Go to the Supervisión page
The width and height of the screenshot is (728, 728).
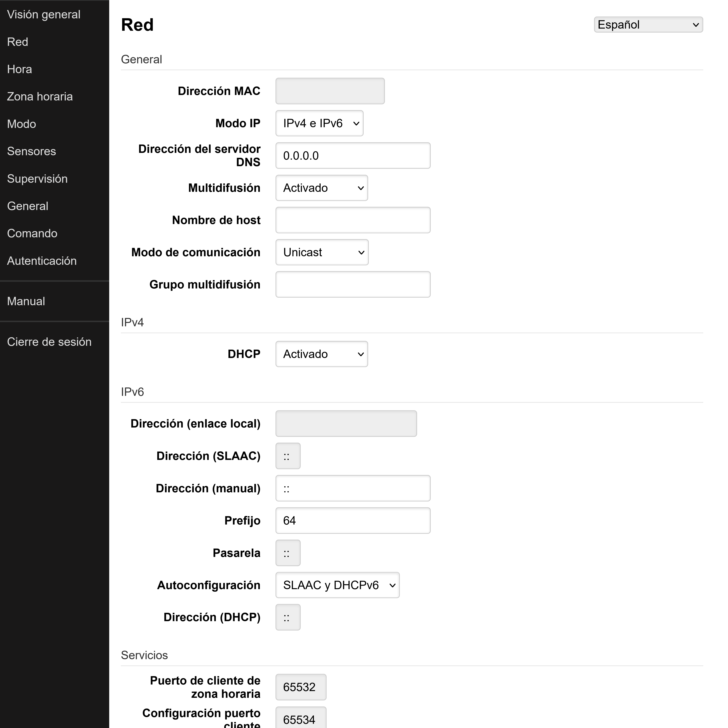[37, 179]
